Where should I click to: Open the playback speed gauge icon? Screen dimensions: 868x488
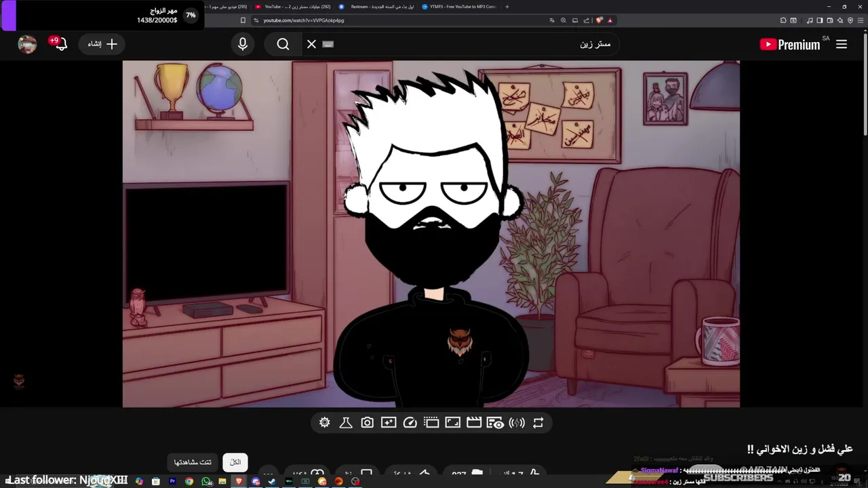(x=410, y=423)
